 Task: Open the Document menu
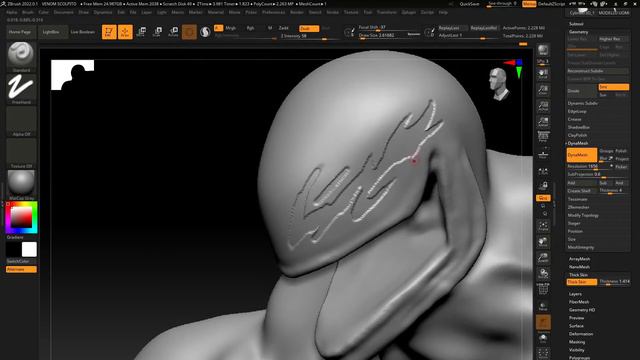coord(64,12)
